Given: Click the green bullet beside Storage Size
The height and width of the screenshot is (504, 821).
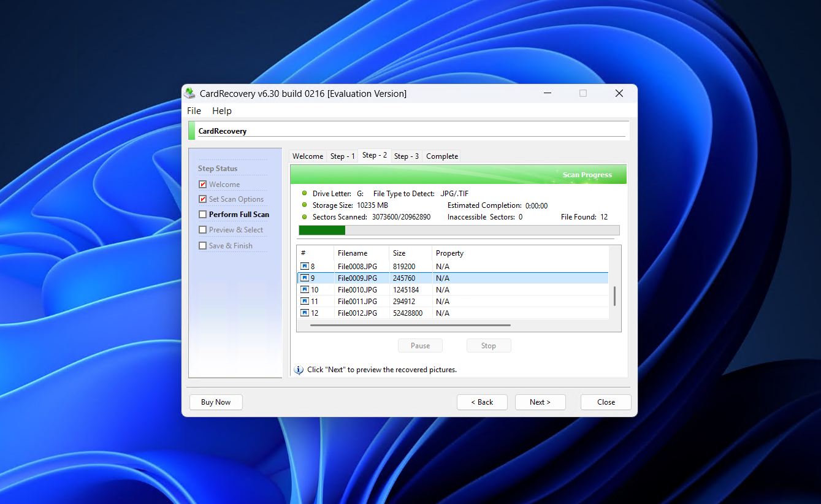Looking at the screenshot, I should [304, 205].
